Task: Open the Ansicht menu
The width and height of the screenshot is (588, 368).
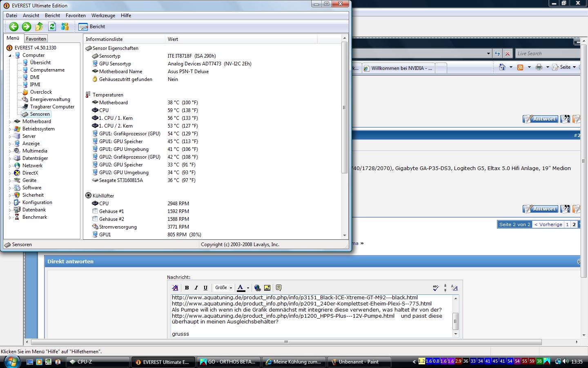Action: coord(31,16)
